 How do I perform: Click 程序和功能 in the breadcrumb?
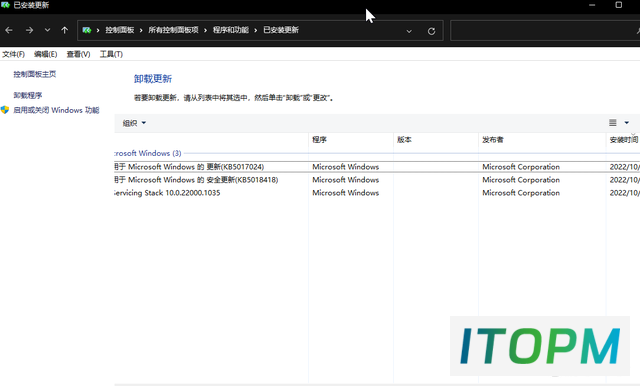coord(231,30)
